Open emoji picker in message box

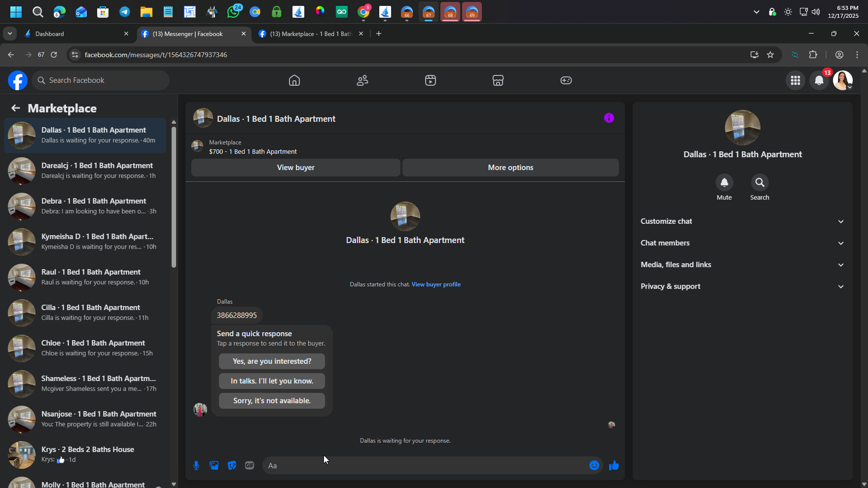tap(594, 465)
